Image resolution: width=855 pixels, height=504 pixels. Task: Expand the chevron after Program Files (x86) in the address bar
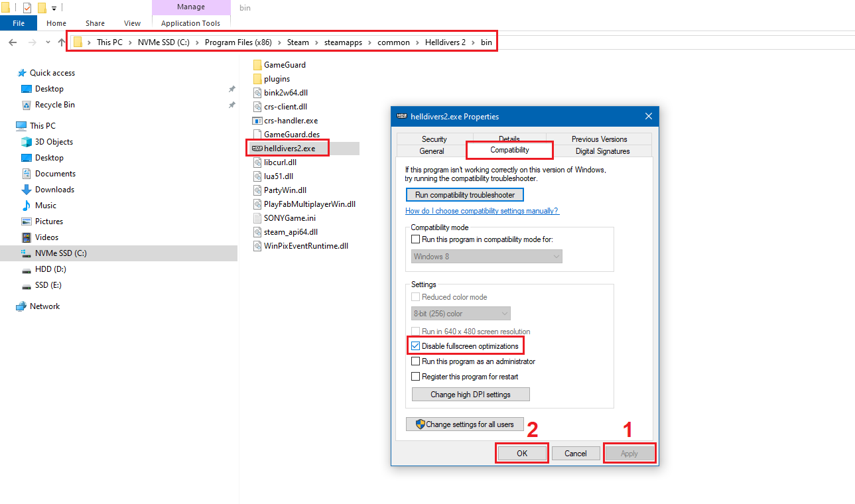click(280, 42)
